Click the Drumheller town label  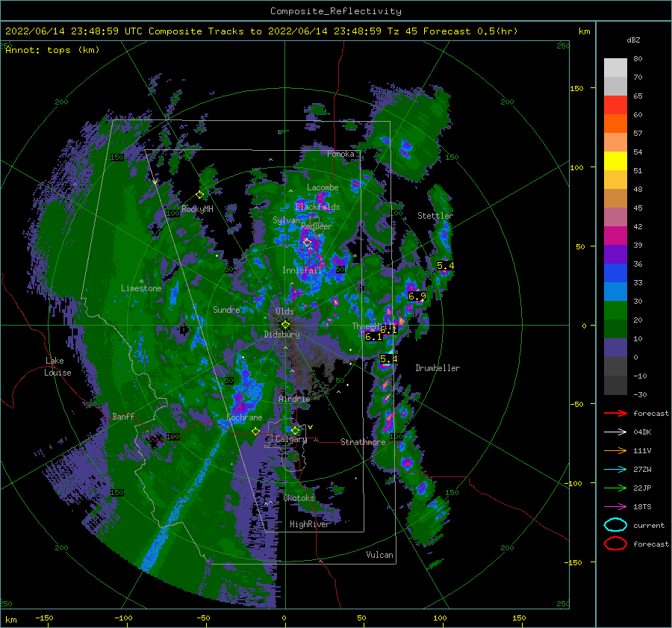438,368
